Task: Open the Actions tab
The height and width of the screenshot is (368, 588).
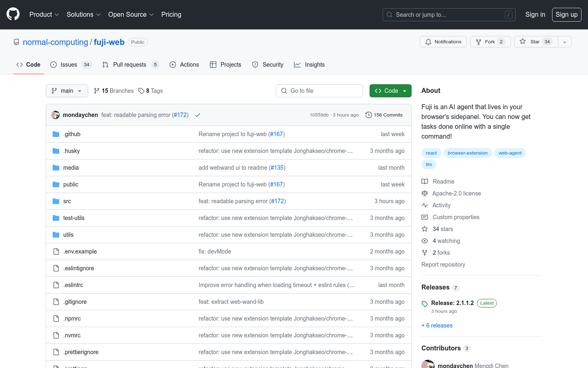Action: tap(184, 65)
